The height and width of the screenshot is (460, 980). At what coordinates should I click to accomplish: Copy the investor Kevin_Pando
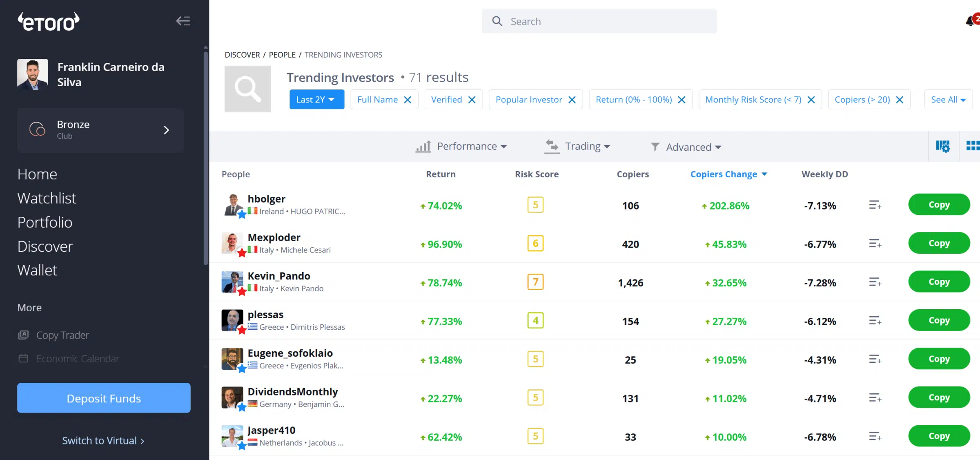point(939,281)
